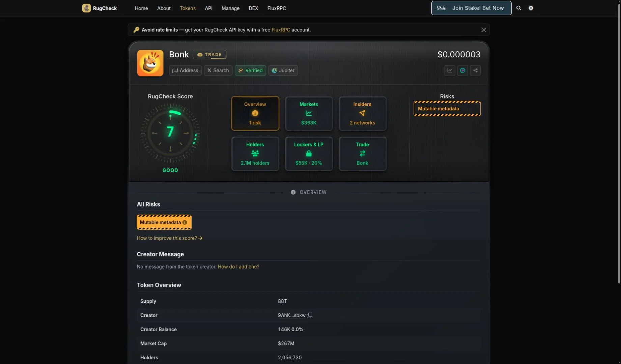Viewport: 621px width, 364px height.
Task: Click the Creator Balance value 146K 0.0%
Action: (x=290, y=330)
